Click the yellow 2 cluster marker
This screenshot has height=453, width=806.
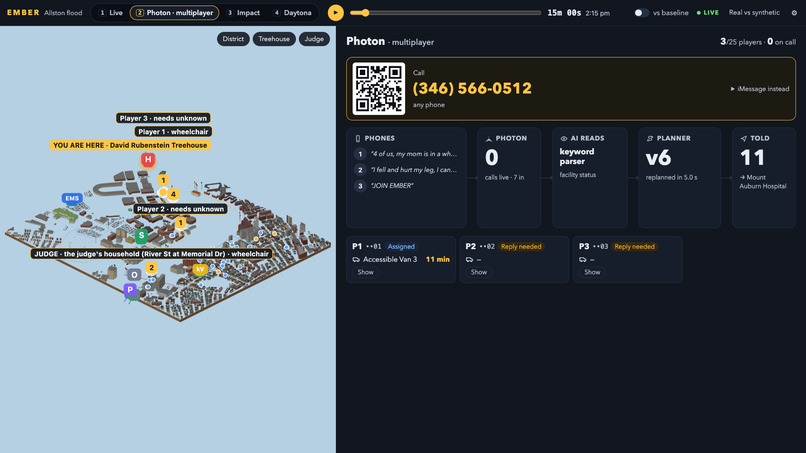pyautogui.click(x=151, y=268)
